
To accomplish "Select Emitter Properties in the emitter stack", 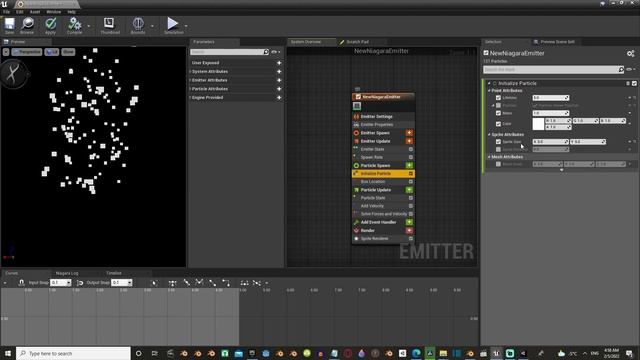I will pos(377,124).
